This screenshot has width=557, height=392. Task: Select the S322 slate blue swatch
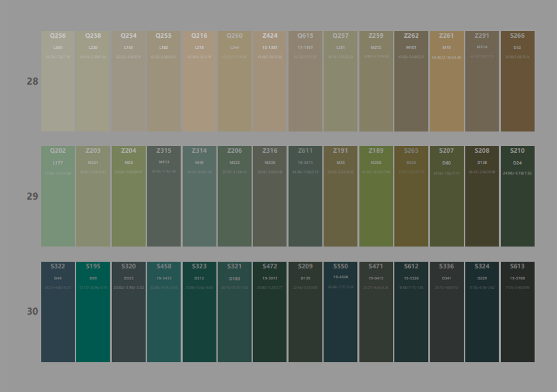58,312
